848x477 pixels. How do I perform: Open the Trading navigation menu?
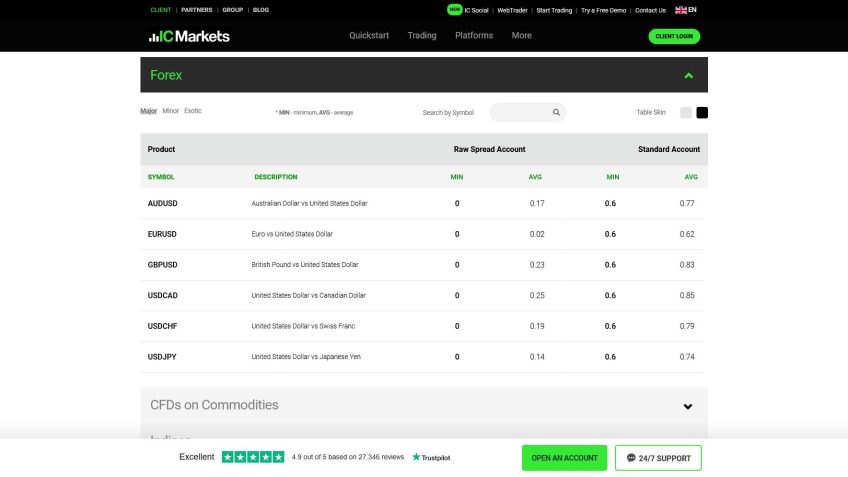(422, 36)
